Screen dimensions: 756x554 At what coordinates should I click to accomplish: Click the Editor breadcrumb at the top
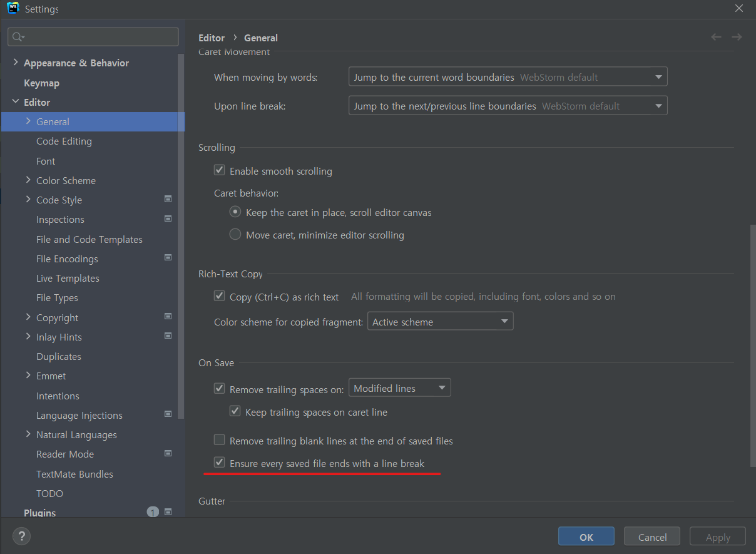pos(212,38)
